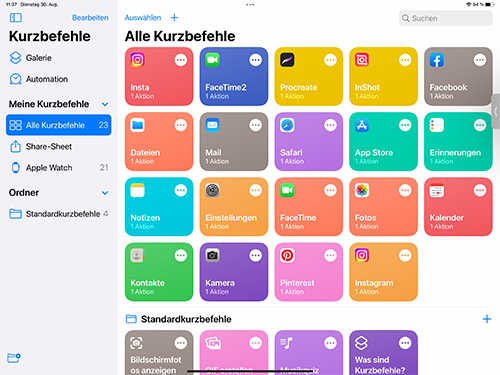This screenshot has width=500, height=375.
Task: Open Apple Watch shortcuts list
Action: point(59,167)
